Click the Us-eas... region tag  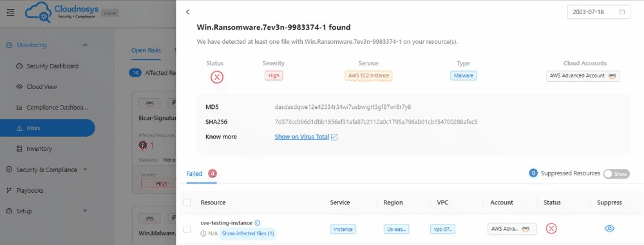396,229
